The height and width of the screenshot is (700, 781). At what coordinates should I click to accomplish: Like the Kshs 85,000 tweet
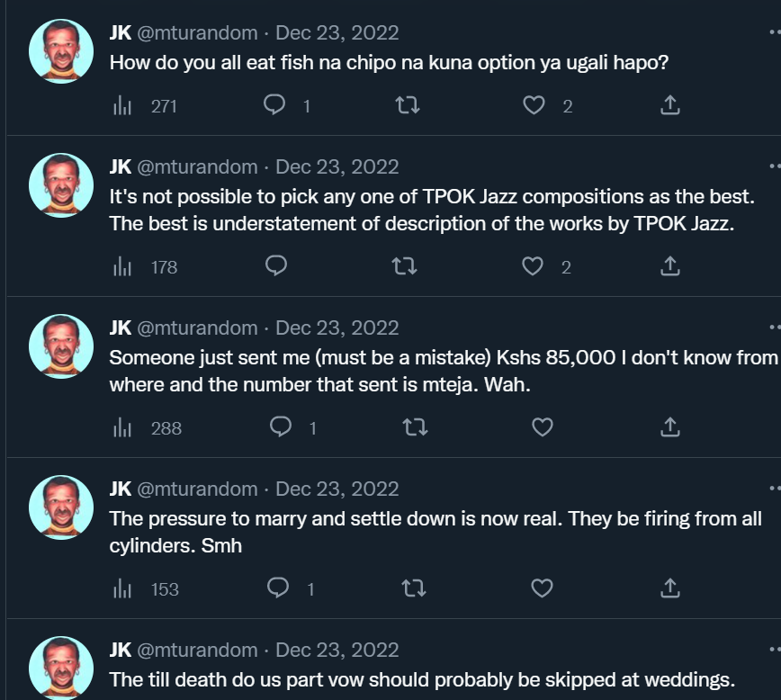click(x=542, y=427)
